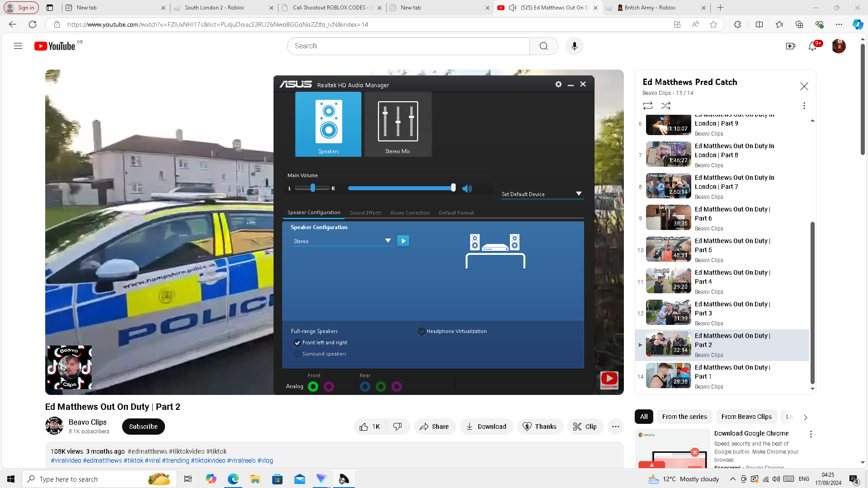Open the YouTube hamburger guide menu
The width and height of the screenshot is (868, 488).
18,46
